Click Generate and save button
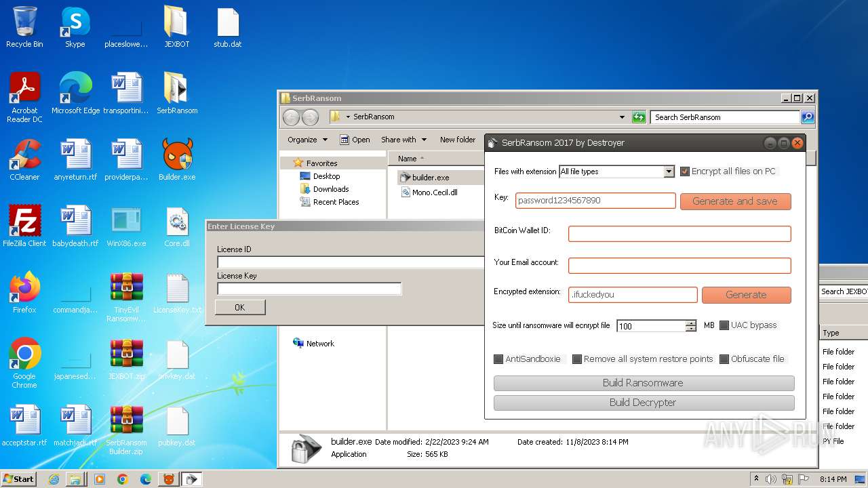 point(735,201)
